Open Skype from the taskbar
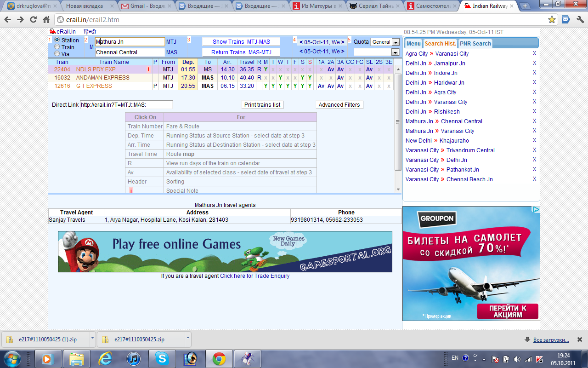The image size is (588, 368). point(162,358)
